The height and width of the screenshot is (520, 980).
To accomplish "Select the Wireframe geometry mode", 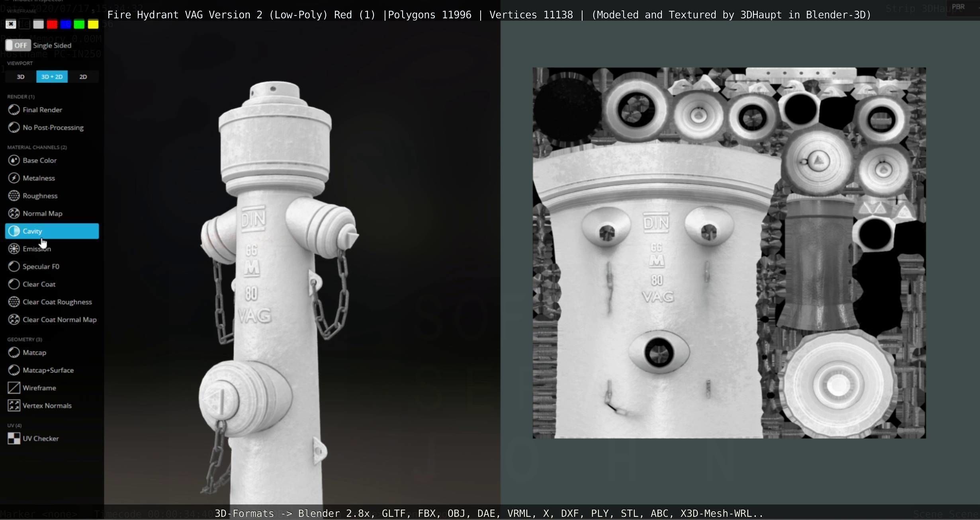I will coord(32,388).
